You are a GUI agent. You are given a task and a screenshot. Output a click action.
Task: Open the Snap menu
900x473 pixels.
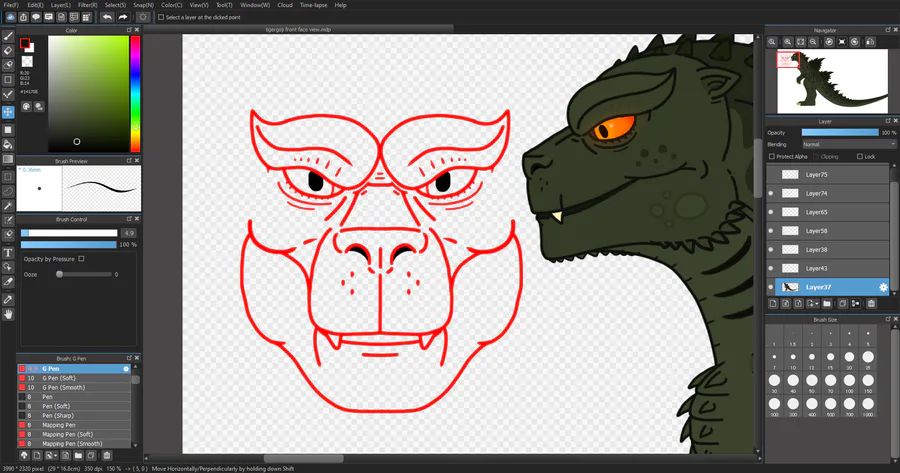(143, 5)
